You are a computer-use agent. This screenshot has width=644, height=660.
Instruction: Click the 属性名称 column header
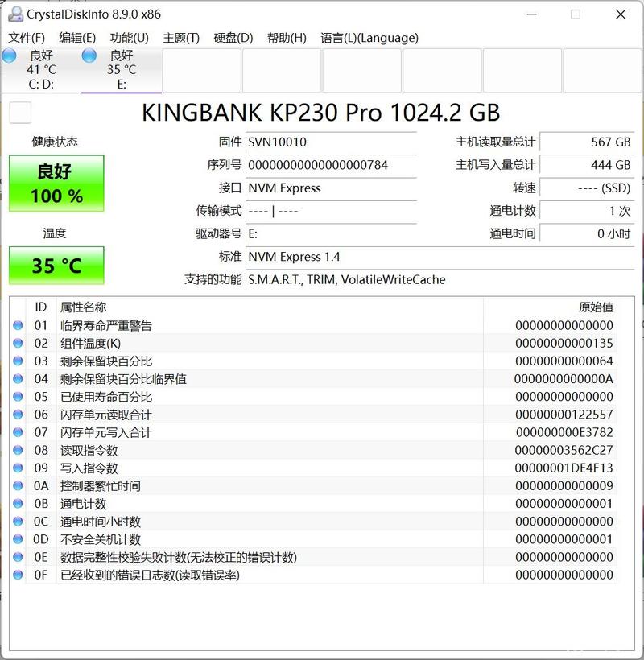270,307
